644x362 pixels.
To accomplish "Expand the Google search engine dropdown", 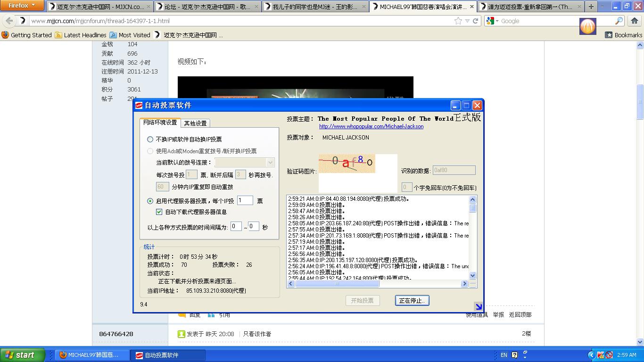I will pos(493,21).
